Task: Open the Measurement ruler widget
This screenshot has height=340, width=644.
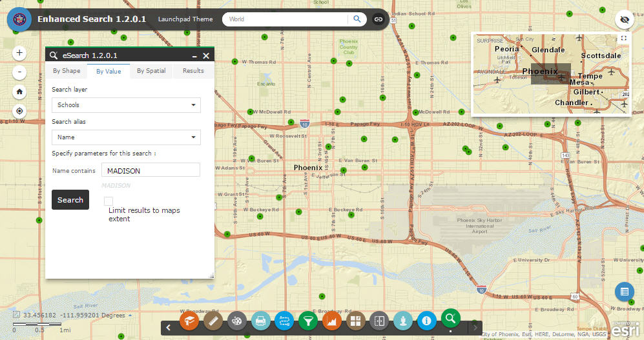Action: coord(213,321)
